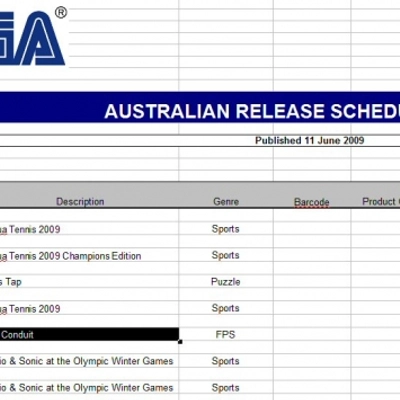Click the last Olympic Winter Games description cell
This screenshot has height=400, width=400.
89,388
